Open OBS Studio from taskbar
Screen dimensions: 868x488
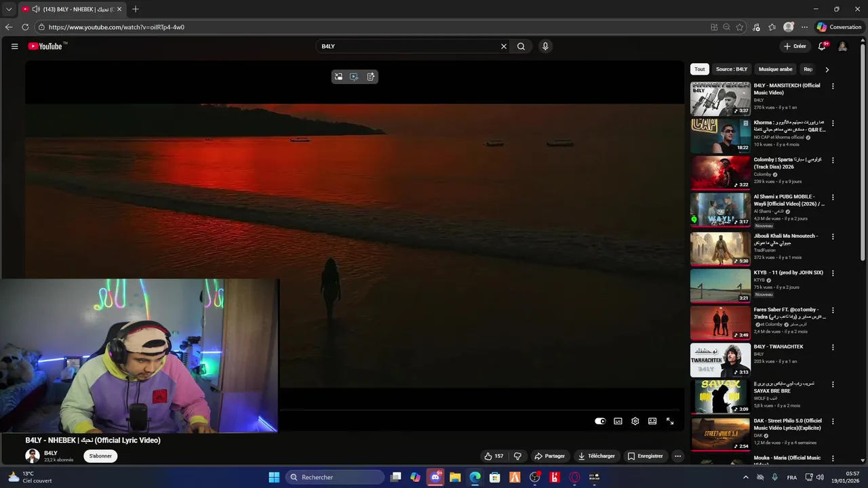click(x=535, y=477)
